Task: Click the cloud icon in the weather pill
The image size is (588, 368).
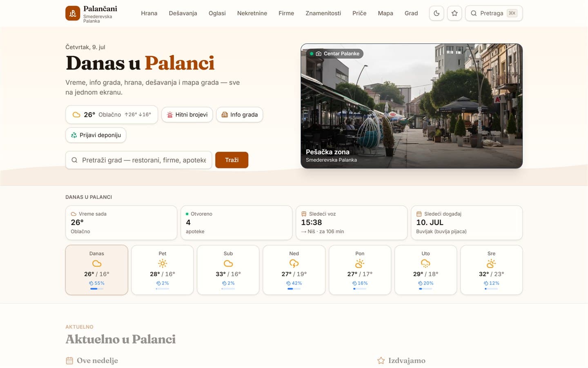Action: pyautogui.click(x=76, y=114)
